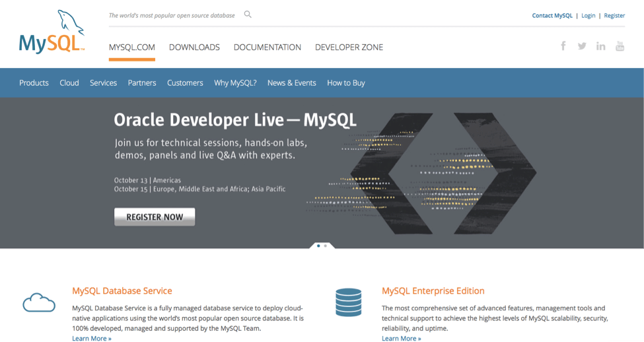This screenshot has height=342, width=644.
Task: Focus the search field with tagline text
Action: 172,16
